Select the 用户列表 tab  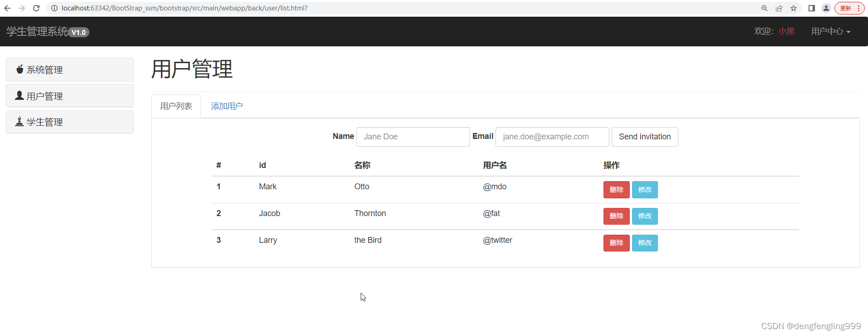pos(176,106)
